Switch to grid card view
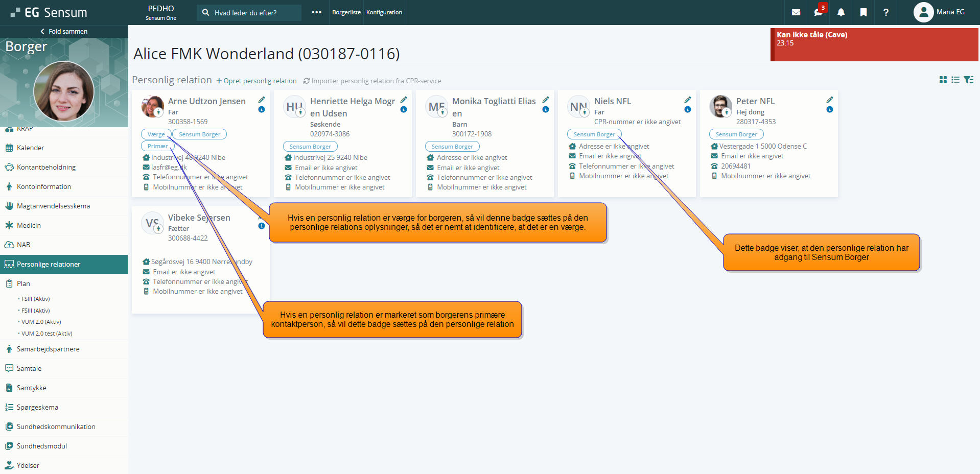 943,80
